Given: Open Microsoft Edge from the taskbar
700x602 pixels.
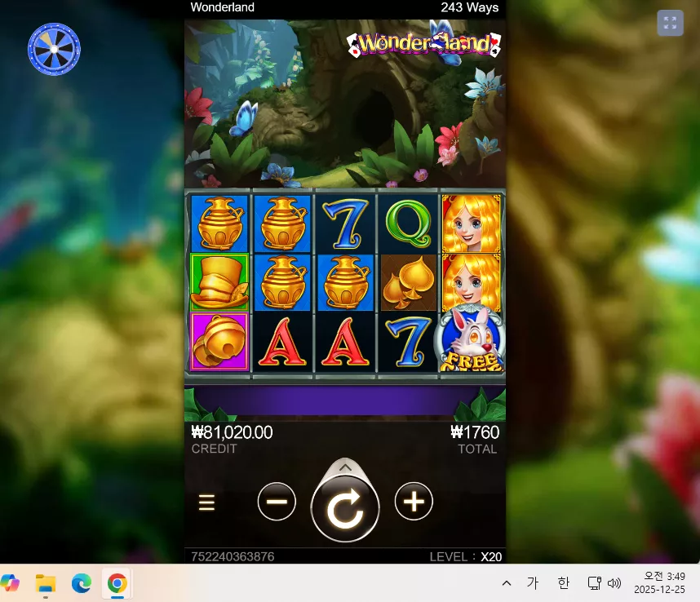Looking at the screenshot, I should point(82,582).
